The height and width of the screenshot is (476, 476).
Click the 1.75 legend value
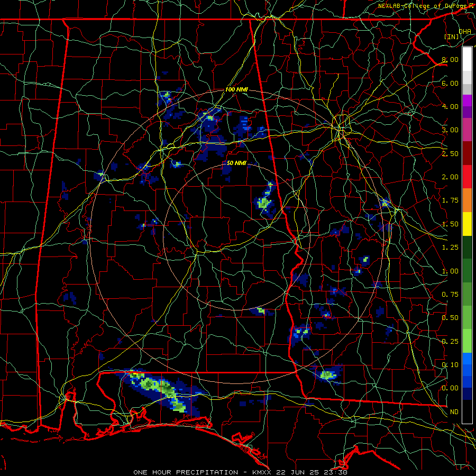pos(450,200)
